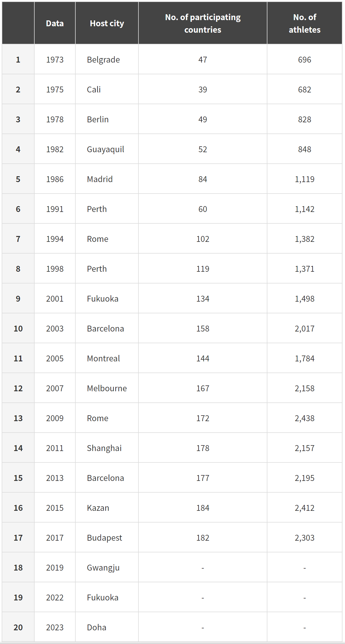Select the Cali host city cell
Image resolution: width=345 pixels, height=644 pixels.
pos(107,89)
